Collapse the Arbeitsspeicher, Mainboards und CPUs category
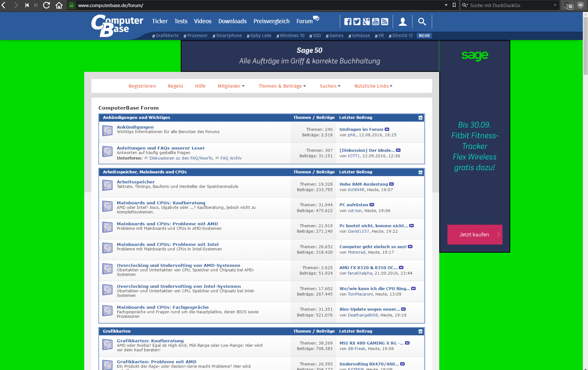The height and width of the screenshot is (370, 588). (420, 172)
